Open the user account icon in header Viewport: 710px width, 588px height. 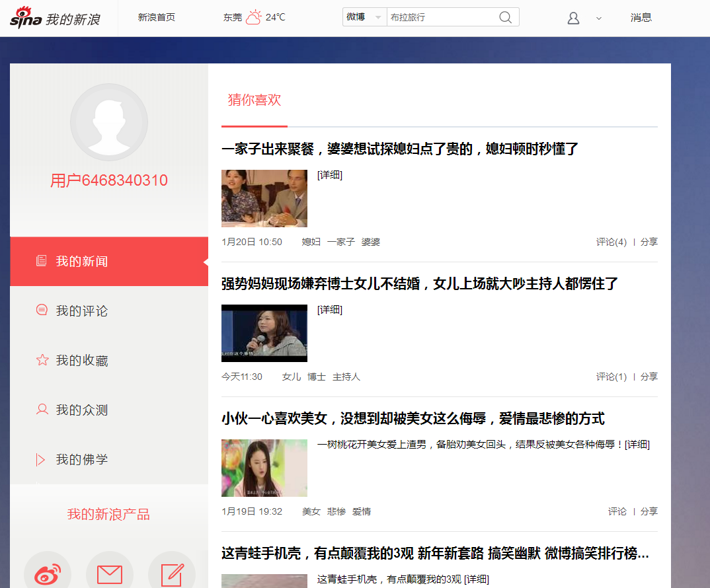click(573, 18)
